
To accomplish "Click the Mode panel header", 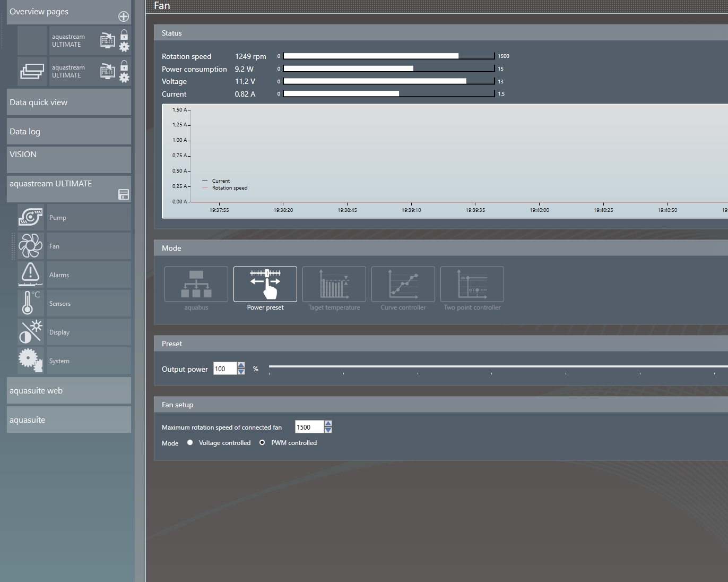I will (x=441, y=248).
